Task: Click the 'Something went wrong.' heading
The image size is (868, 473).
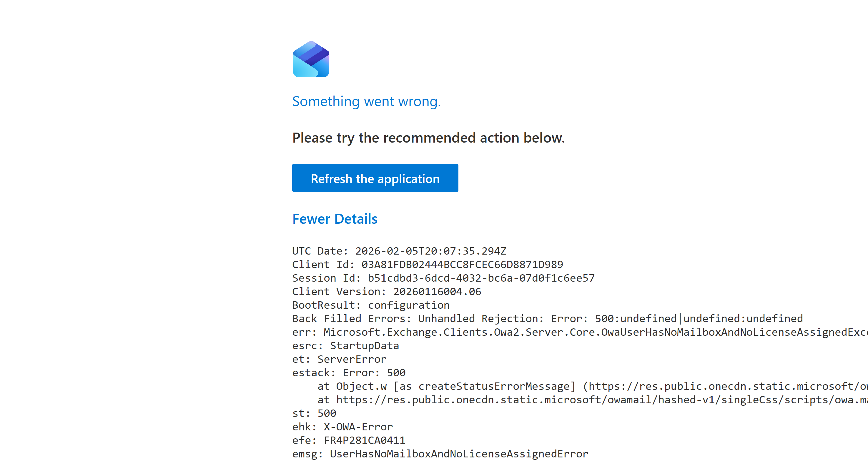Action: click(x=366, y=101)
